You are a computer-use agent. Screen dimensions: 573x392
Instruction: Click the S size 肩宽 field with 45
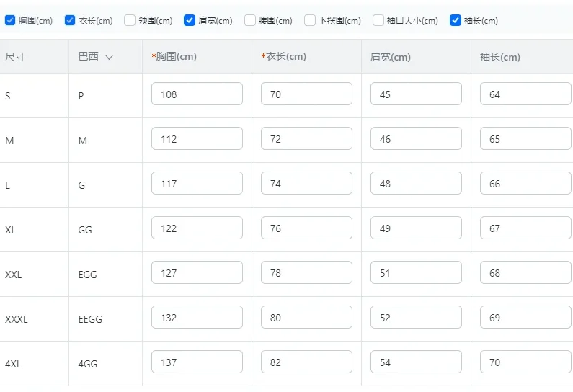point(416,94)
